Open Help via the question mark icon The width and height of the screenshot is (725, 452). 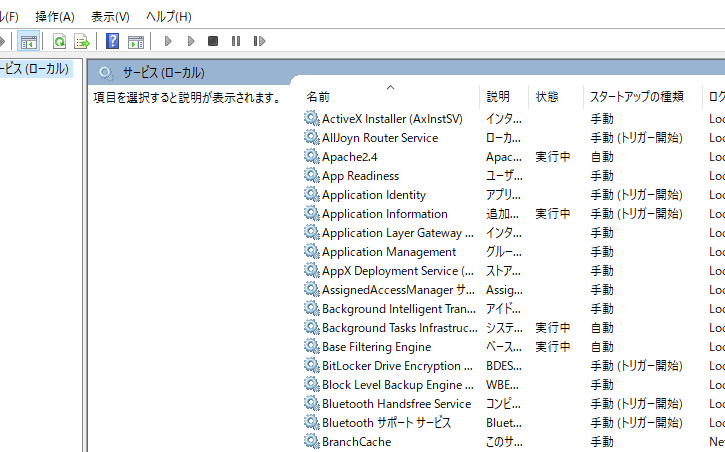[112, 42]
